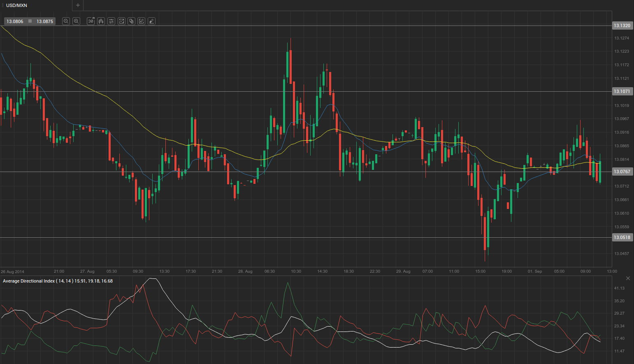The width and height of the screenshot is (634, 364).
Task: Click the 13.0767 price level marker
Action: [622, 172]
